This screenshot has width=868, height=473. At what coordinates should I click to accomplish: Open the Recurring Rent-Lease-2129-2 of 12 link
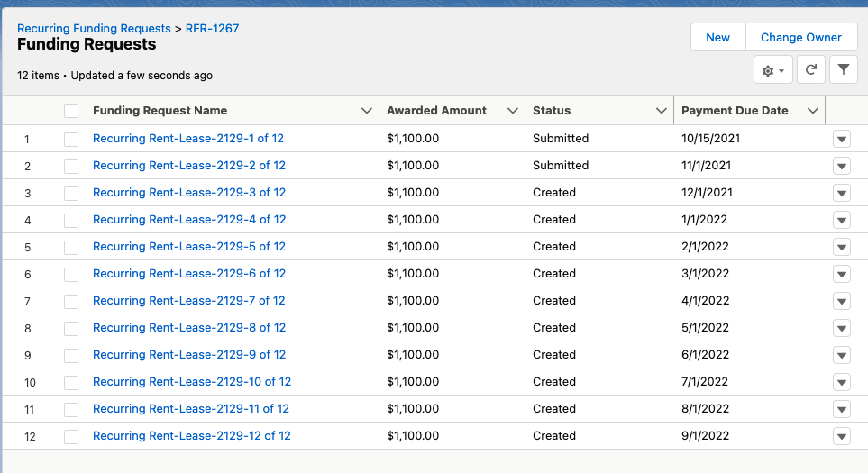point(189,166)
